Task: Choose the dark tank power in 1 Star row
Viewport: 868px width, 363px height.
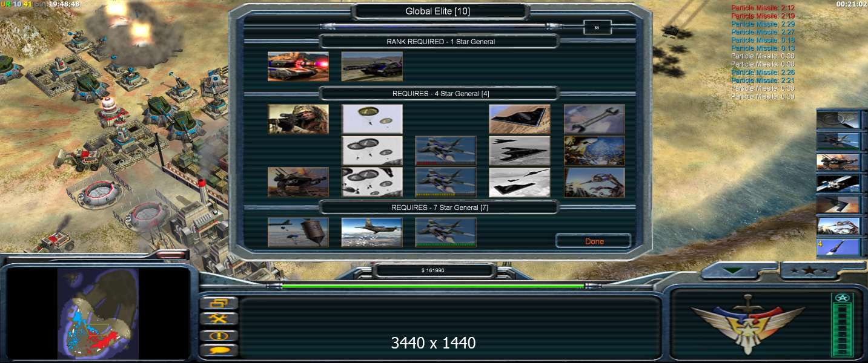Action: click(x=372, y=67)
